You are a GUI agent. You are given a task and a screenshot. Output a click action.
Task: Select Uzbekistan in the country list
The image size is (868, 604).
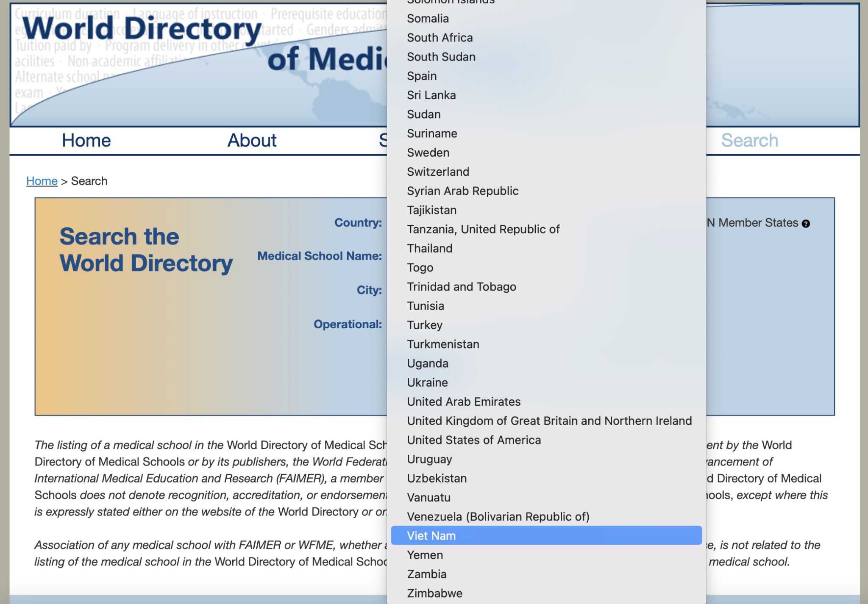click(546, 478)
